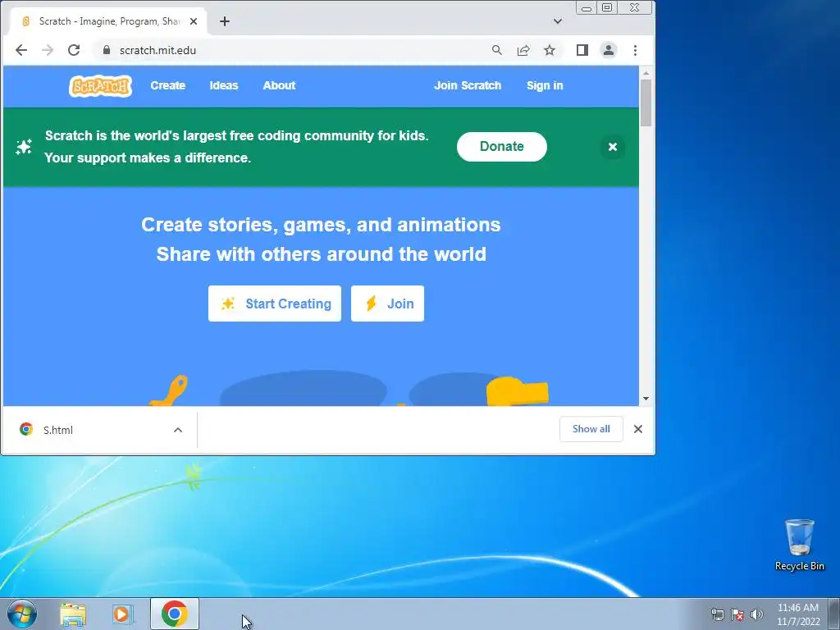The image size is (840, 630).
Task: Click network tray icon
Action: [x=717, y=614]
